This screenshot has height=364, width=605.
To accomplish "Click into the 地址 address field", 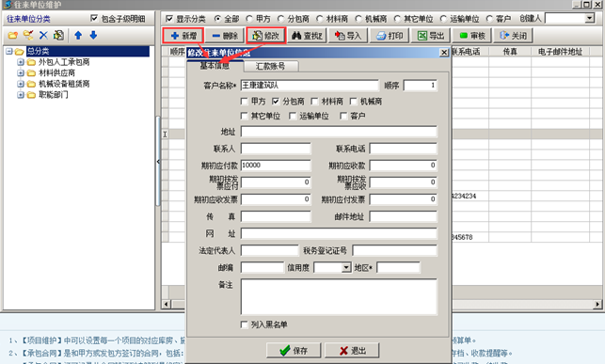I will click(x=339, y=132).
